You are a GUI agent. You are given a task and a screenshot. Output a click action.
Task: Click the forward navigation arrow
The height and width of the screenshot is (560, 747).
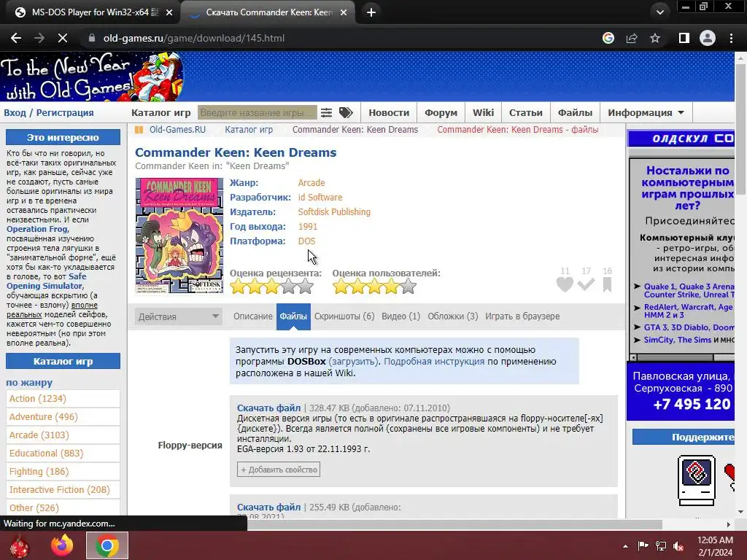(39, 38)
